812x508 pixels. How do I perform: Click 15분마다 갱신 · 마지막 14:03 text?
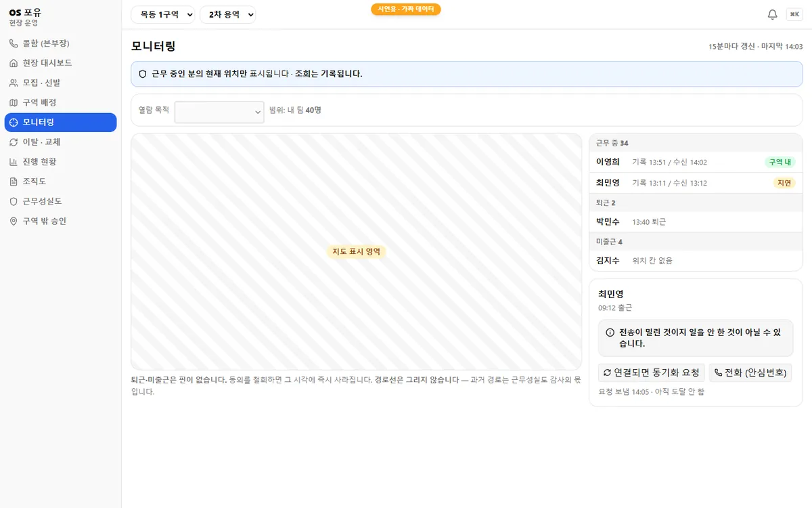click(x=755, y=47)
